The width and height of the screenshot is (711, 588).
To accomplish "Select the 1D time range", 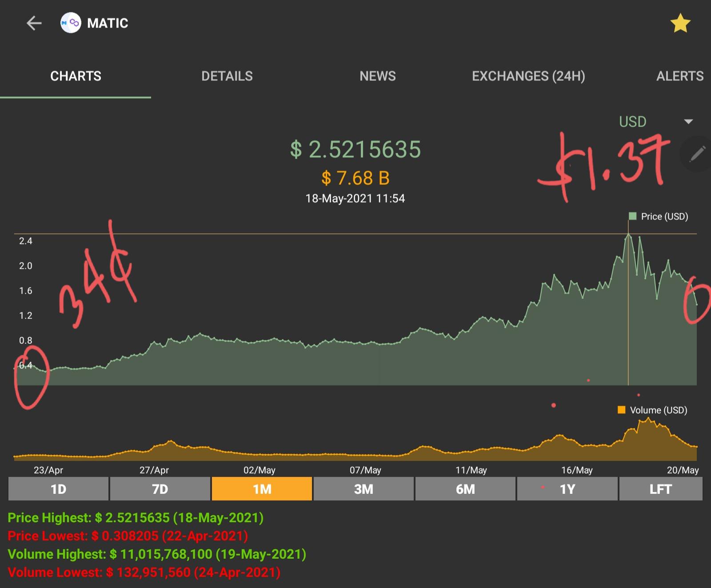I will (x=58, y=489).
